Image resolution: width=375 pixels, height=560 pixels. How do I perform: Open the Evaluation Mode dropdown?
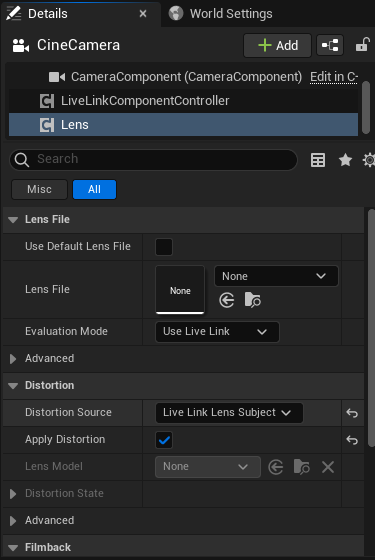tap(217, 332)
